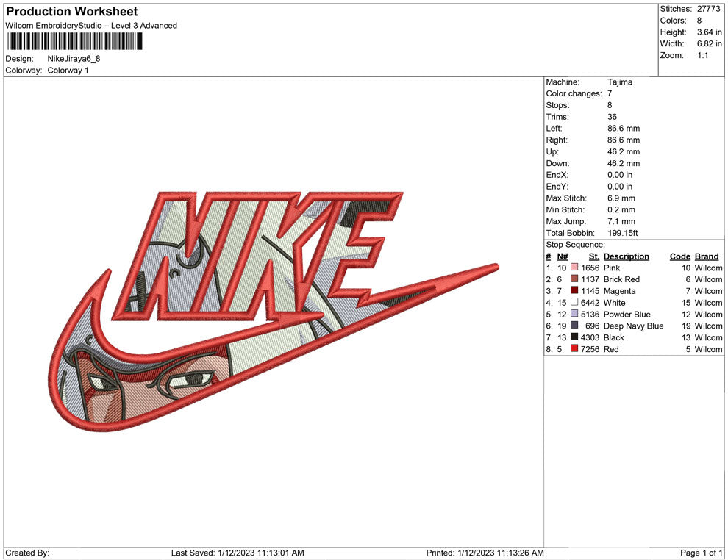Click the 'EndX:' label

[x=557, y=174]
